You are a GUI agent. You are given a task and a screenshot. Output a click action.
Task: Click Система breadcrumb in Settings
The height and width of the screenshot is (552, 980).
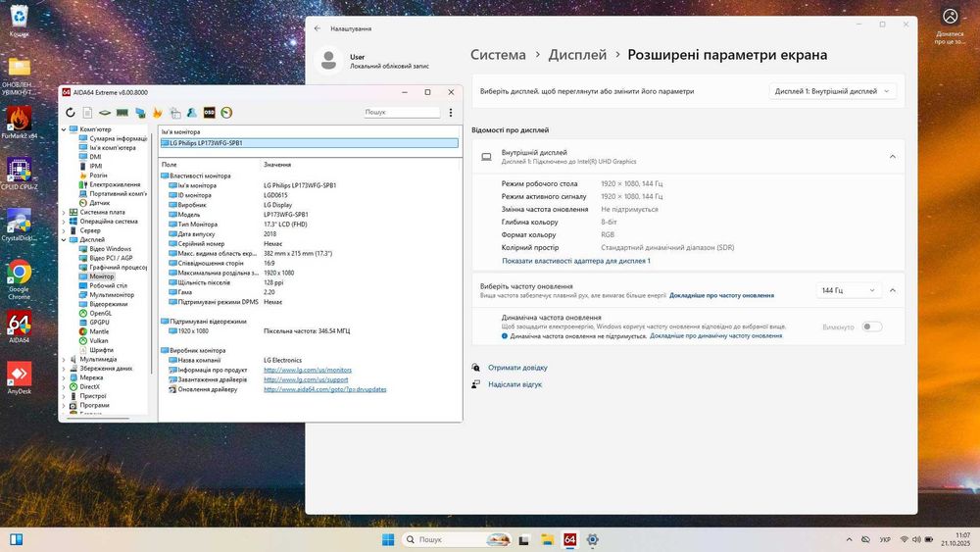498,55
